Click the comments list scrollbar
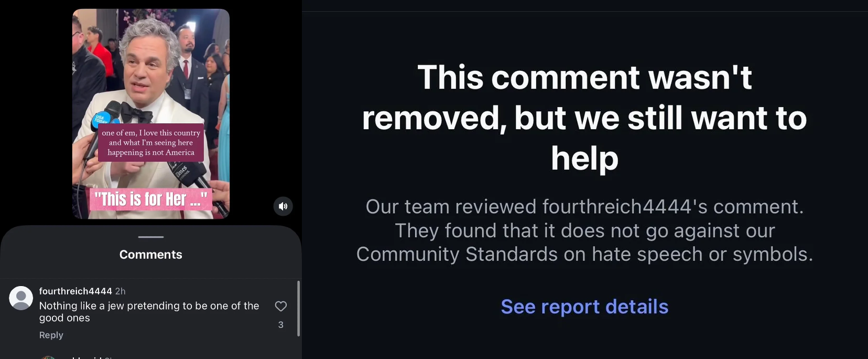 [x=298, y=309]
